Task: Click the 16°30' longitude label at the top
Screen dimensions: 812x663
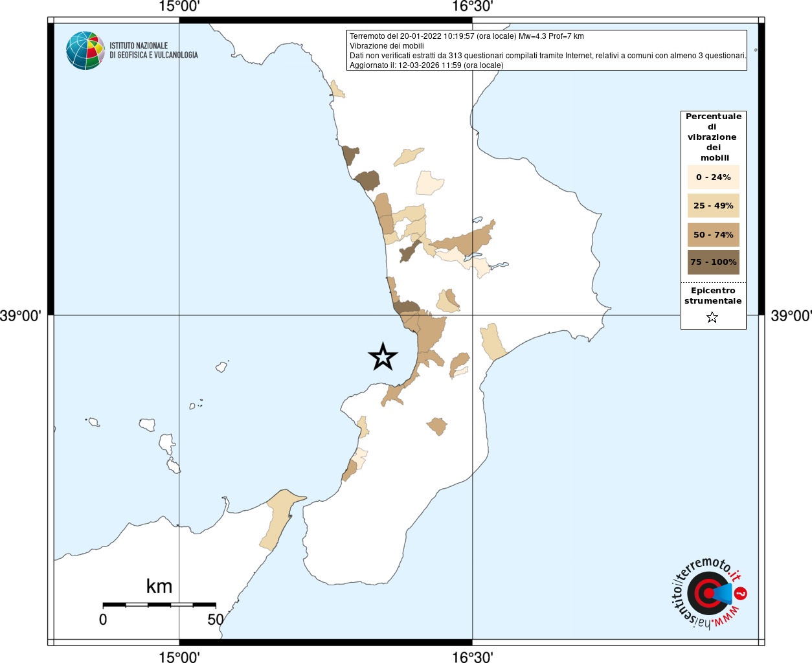Action: [x=472, y=7]
